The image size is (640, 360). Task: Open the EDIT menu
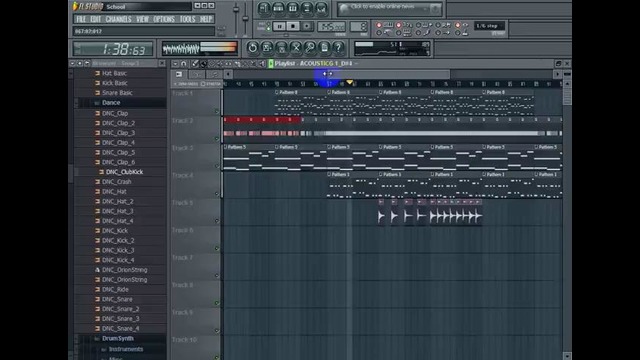(96, 19)
